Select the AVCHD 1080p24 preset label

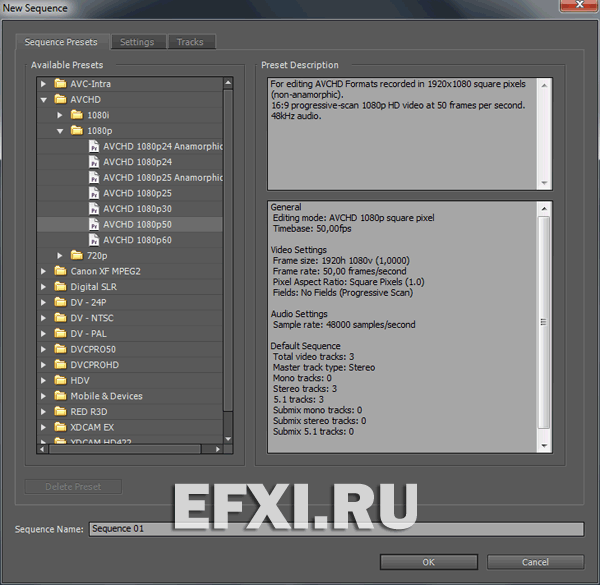(x=137, y=162)
